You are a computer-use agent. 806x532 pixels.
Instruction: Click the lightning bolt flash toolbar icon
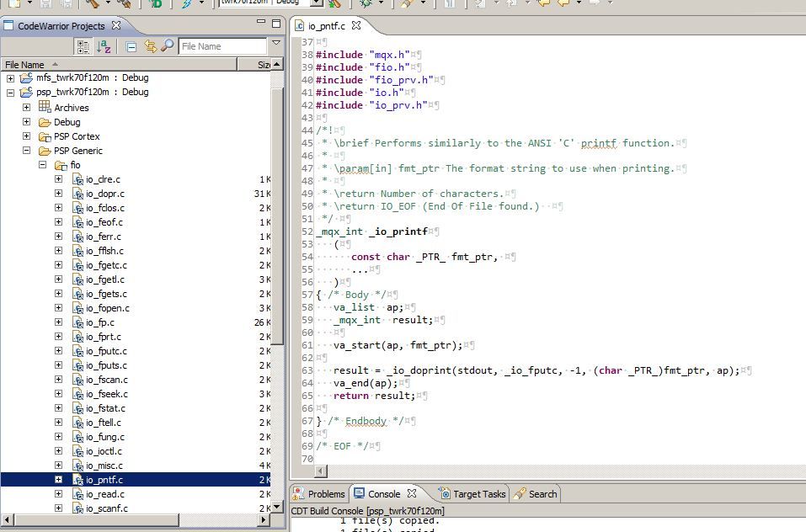[x=186, y=3]
